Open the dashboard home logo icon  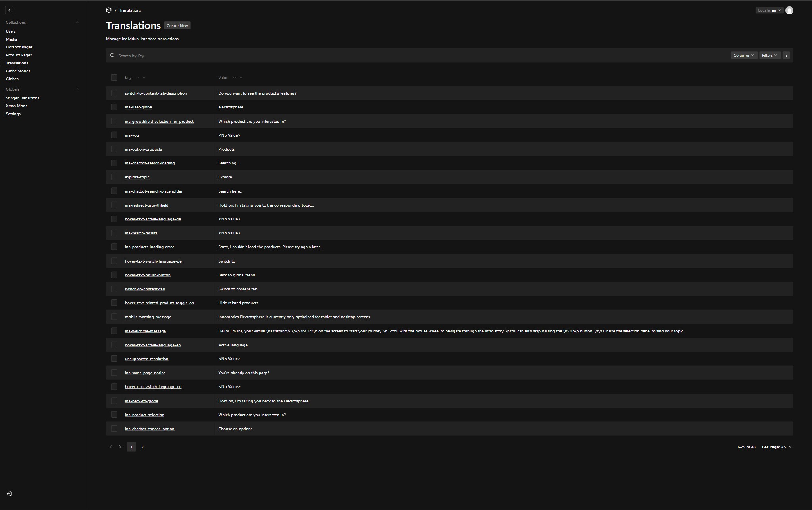[x=109, y=10]
